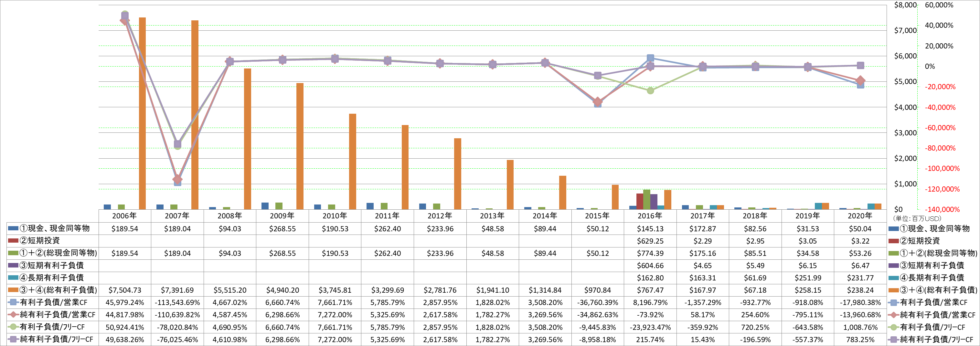This screenshot has width=980, height=346.
Task: Click teal swatch in ④長期有利子負債 table row header
Action: (13, 278)
